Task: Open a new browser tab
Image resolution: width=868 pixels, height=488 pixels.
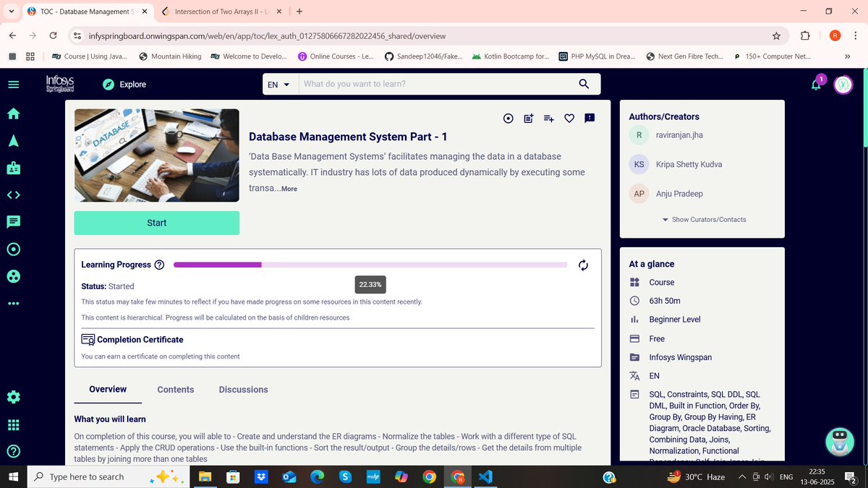Action: [x=299, y=12]
